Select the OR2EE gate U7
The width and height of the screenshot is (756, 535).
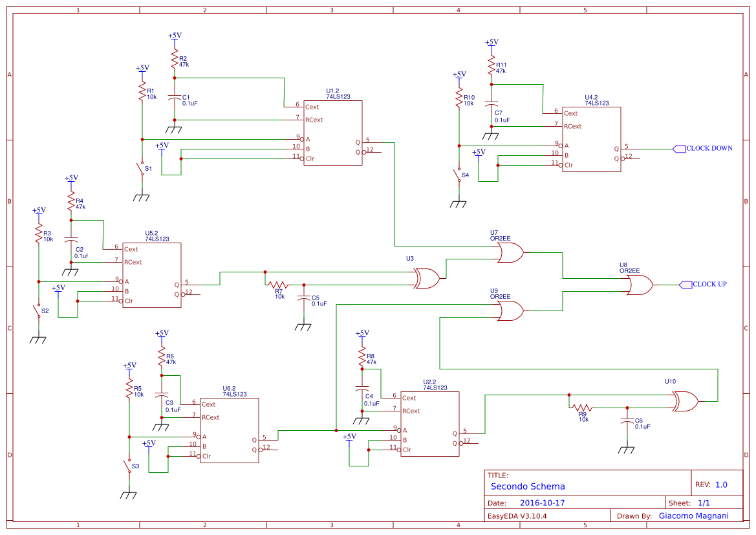click(510, 252)
